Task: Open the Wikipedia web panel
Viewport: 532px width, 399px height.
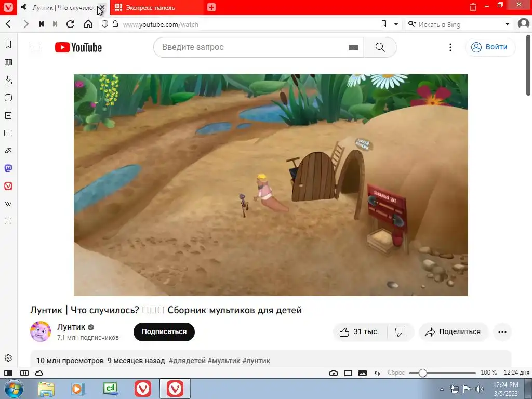Action: click(8, 204)
